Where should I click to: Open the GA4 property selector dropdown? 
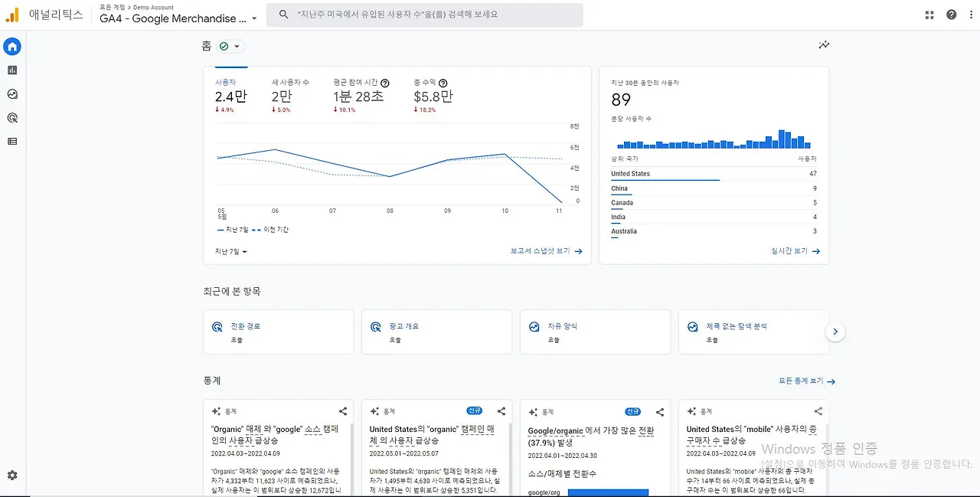click(178, 18)
